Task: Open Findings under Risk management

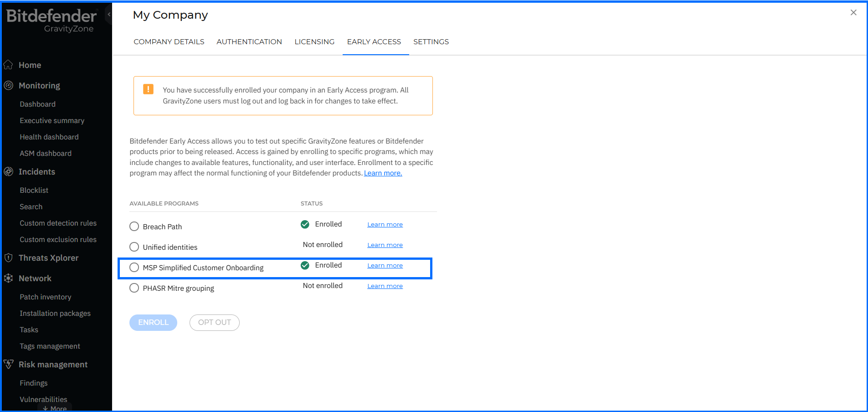Action: click(34, 383)
